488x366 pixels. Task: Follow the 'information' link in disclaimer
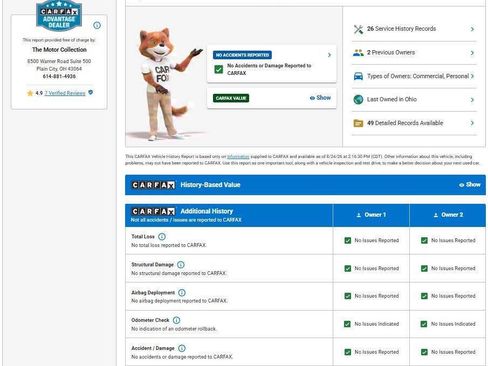coord(238,157)
